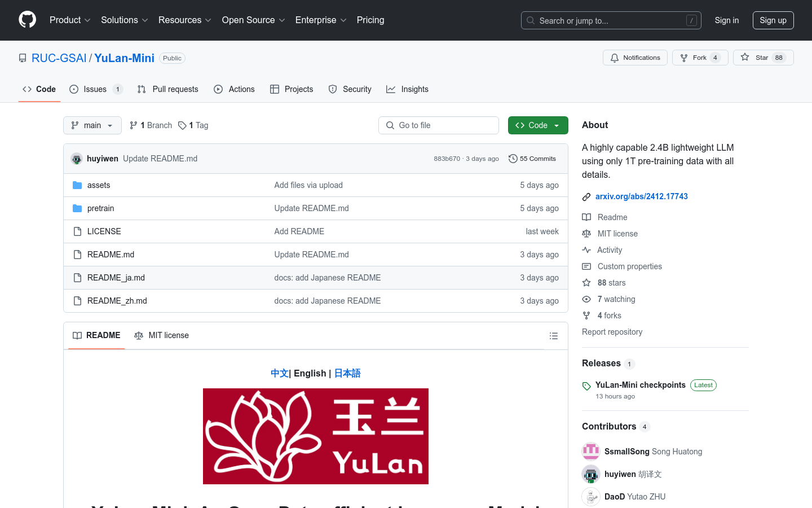View the 1 Tag list

pos(193,125)
